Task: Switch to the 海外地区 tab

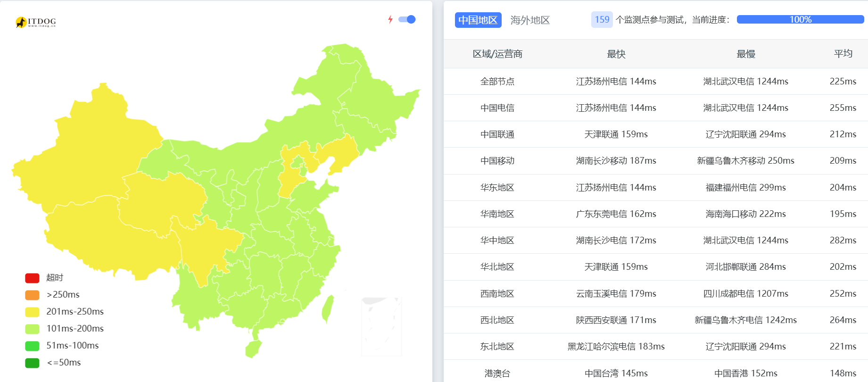Action: [x=530, y=20]
